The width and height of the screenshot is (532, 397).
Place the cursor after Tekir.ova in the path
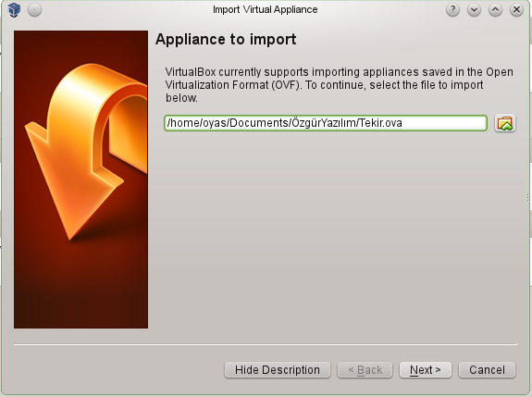pos(403,123)
